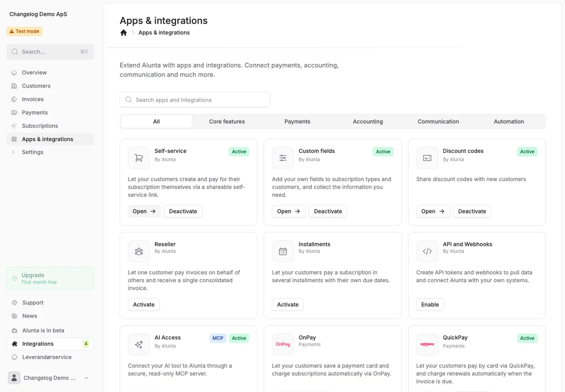Open Apps & integrations in sidebar
Screen dimensions: 565x392
click(50, 139)
